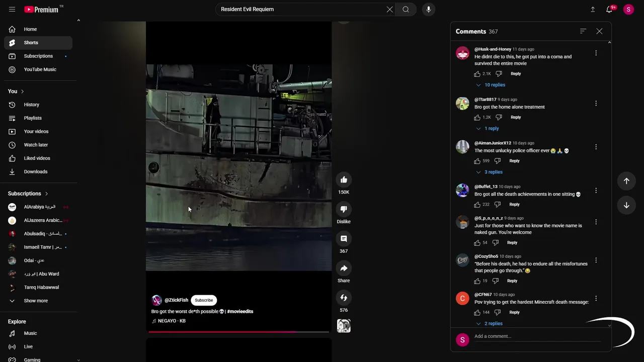Reply to the Husk-and-Honey comment
The width and height of the screenshot is (644, 362).
coord(516,74)
